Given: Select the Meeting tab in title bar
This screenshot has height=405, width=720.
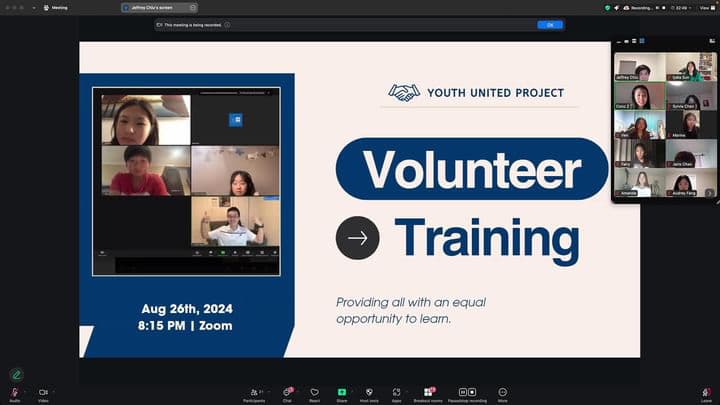Looking at the screenshot, I should coord(59,7).
